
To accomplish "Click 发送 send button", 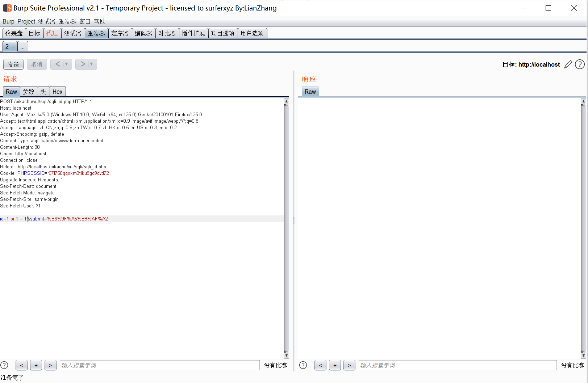I will click(13, 64).
